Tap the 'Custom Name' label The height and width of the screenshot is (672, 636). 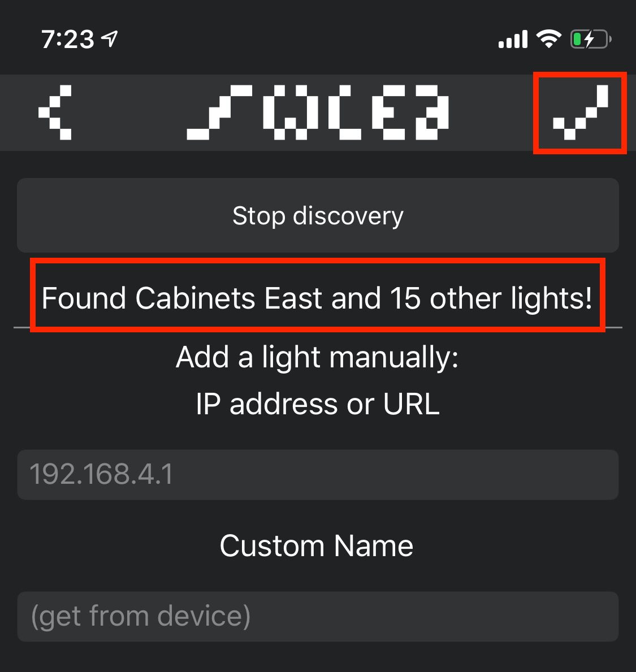click(x=316, y=546)
